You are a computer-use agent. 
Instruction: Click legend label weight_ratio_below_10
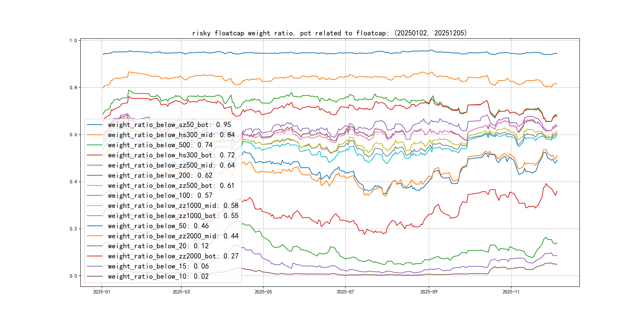pos(158,276)
